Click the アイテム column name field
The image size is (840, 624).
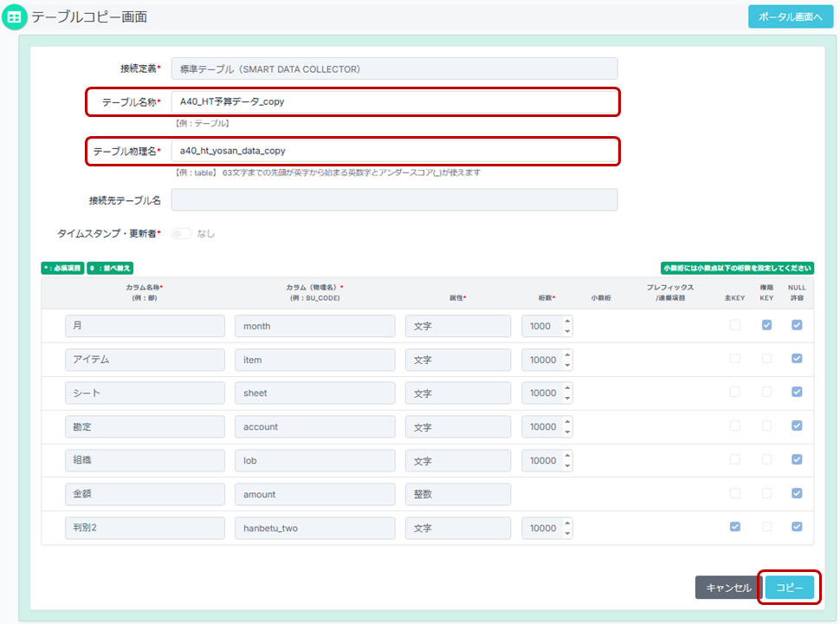(145, 360)
